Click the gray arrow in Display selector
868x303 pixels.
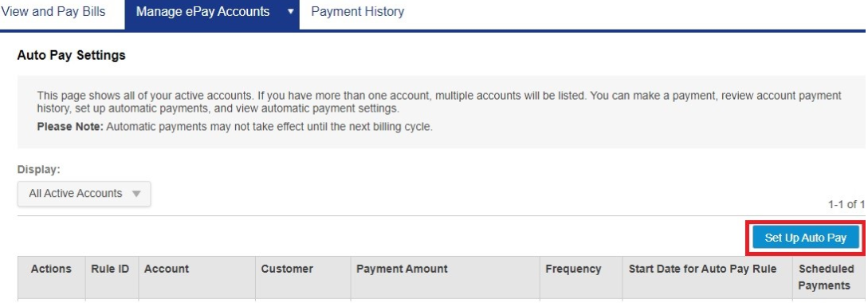coord(136,194)
